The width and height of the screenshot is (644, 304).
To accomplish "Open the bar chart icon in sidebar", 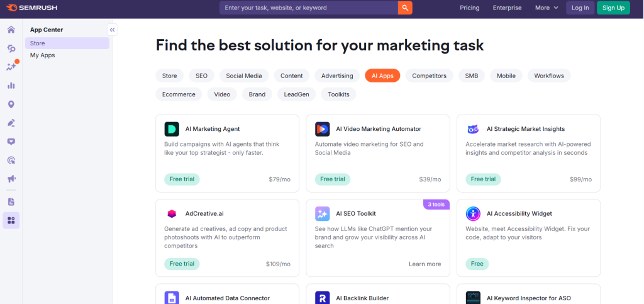I will pyautogui.click(x=11, y=86).
